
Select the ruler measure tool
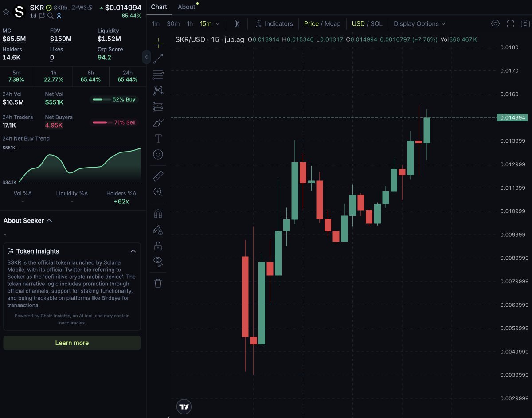point(158,176)
